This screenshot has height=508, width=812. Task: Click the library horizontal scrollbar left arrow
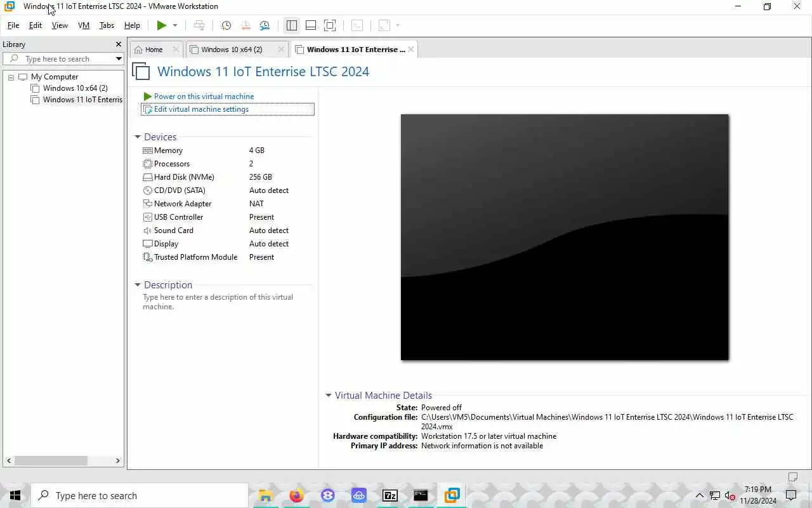tap(9, 461)
